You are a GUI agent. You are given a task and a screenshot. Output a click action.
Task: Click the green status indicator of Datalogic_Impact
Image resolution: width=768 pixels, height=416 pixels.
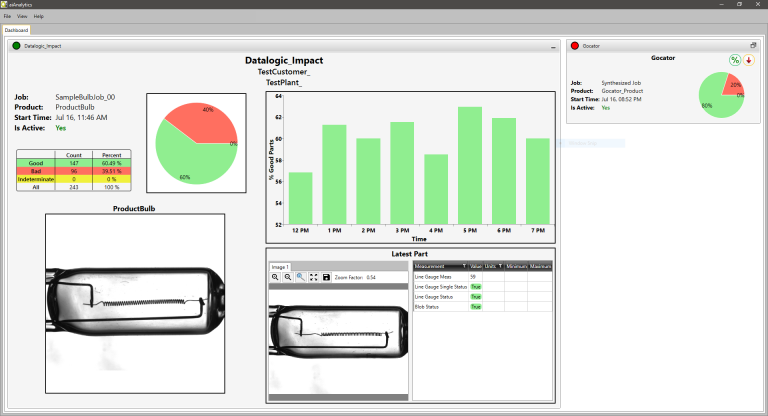point(16,46)
